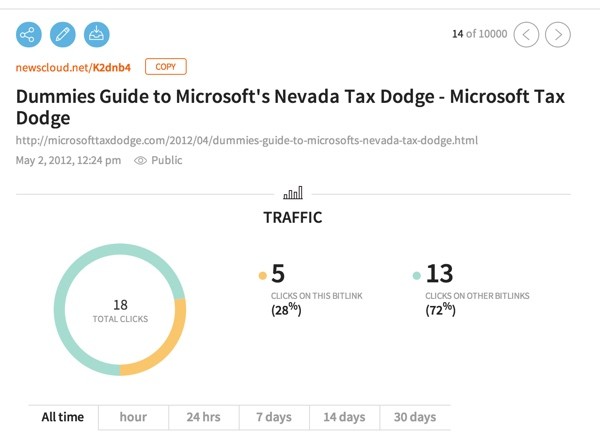Click the TRAFFIC section heading

[x=293, y=217]
